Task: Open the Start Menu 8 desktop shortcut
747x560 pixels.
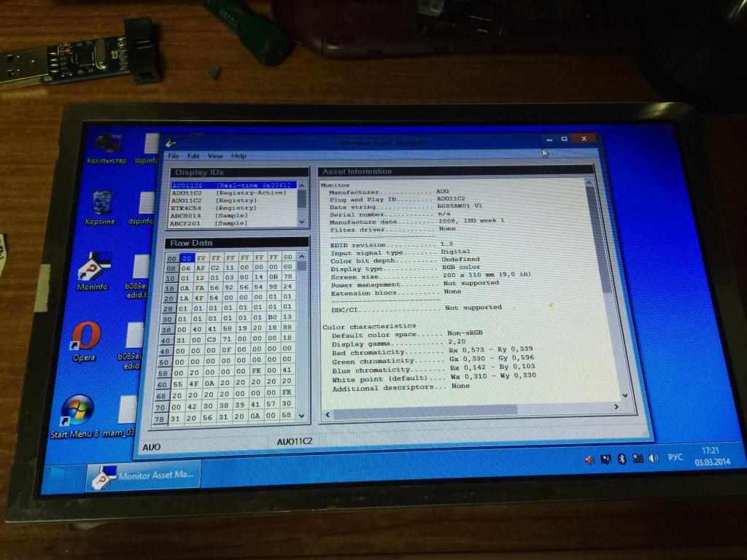Action: pos(77,413)
